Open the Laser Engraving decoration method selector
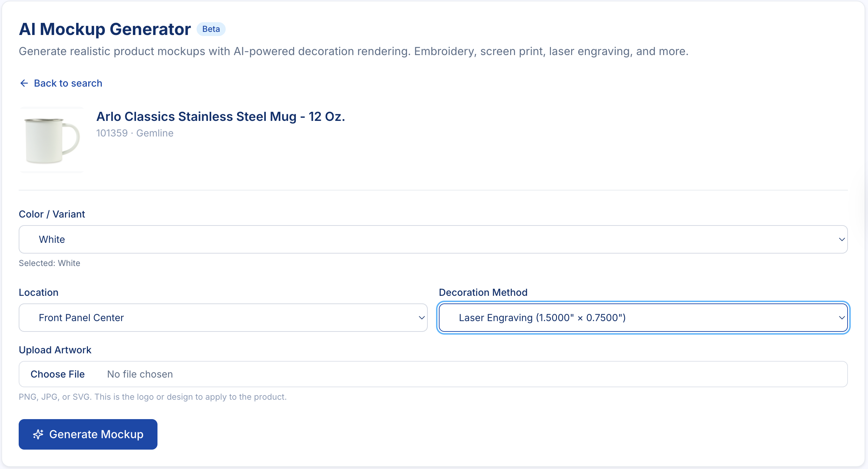The width and height of the screenshot is (868, 469). tap(643, 318)
